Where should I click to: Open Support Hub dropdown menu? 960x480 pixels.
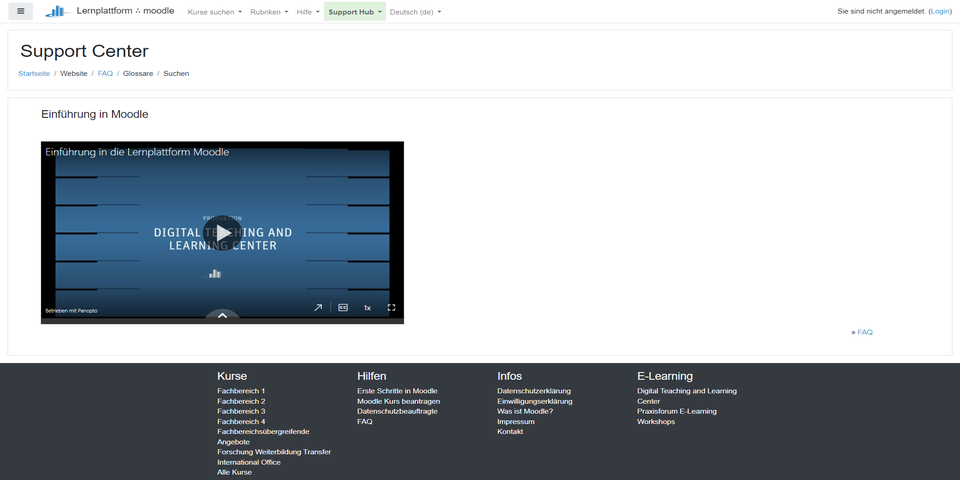coord(354,12)
